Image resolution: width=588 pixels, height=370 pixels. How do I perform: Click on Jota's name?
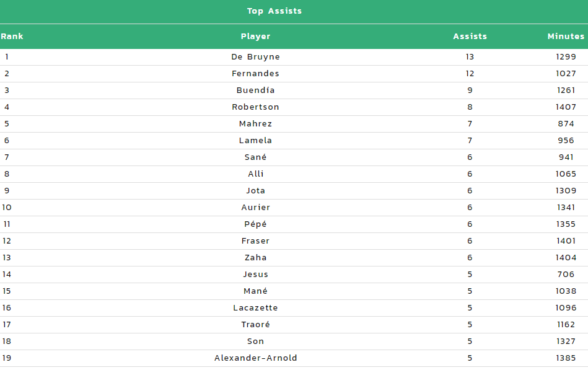click(255, 191)
